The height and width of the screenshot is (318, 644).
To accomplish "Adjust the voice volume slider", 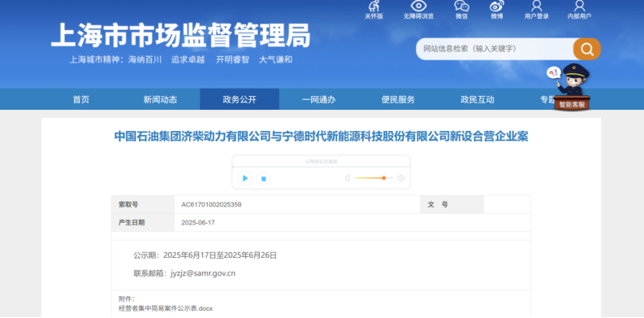I will coord(374,178).
